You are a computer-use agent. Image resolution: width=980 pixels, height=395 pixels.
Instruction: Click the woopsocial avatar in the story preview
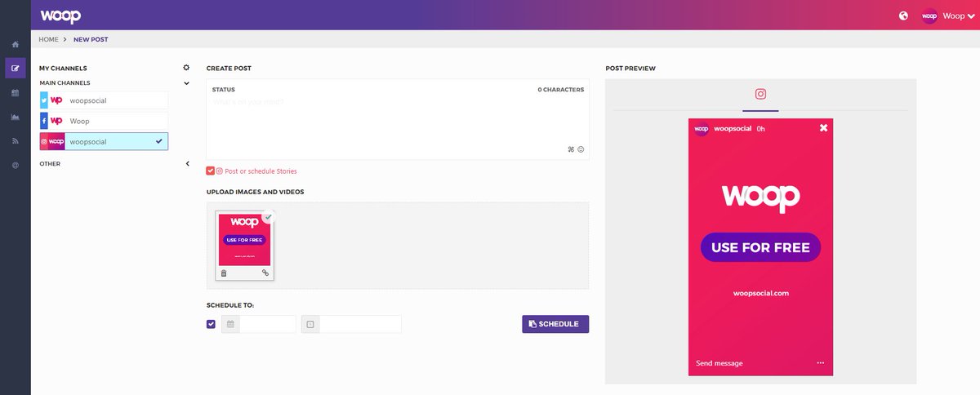(702, 128)
